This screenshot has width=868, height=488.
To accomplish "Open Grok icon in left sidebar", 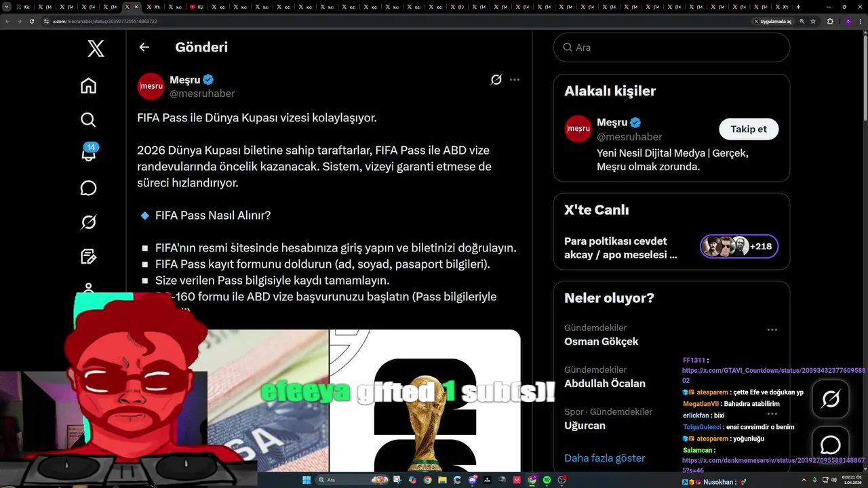I will pyautogui.click(x=88, y=222).
